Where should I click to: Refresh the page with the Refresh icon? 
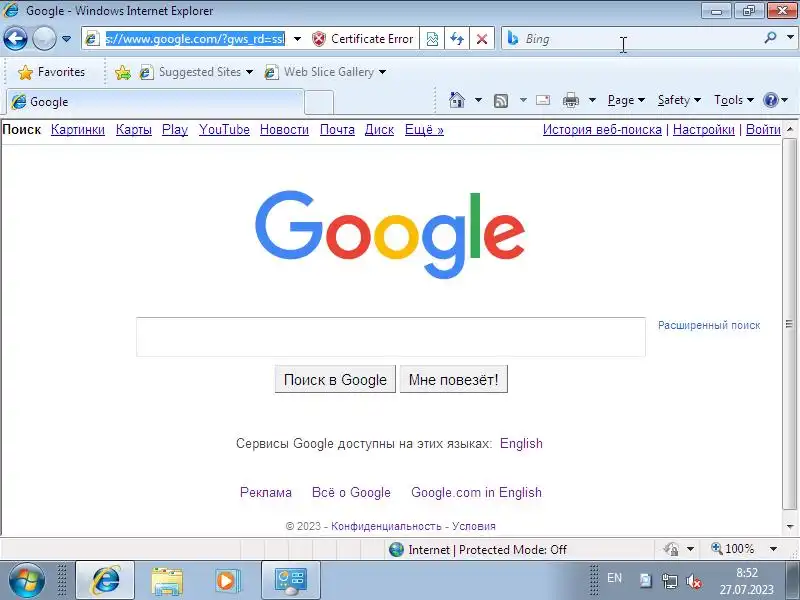457,39
